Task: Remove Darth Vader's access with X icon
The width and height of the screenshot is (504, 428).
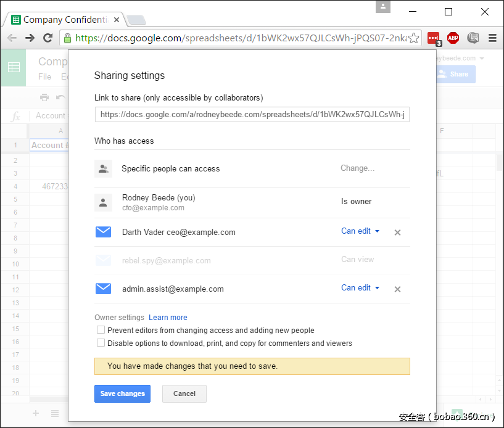Action: pyautogui.click(x=397, y=233)
